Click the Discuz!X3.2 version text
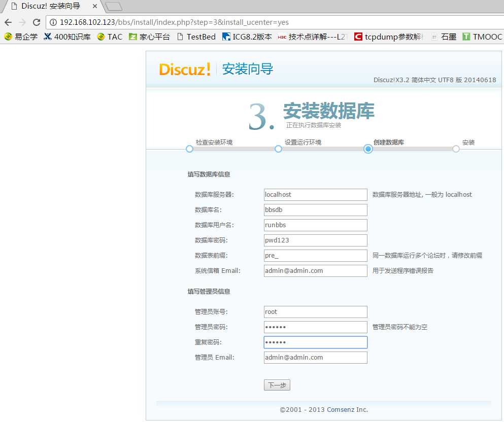Image resolution: width=504 pixels, height=422 pixels. pos(434,80)
